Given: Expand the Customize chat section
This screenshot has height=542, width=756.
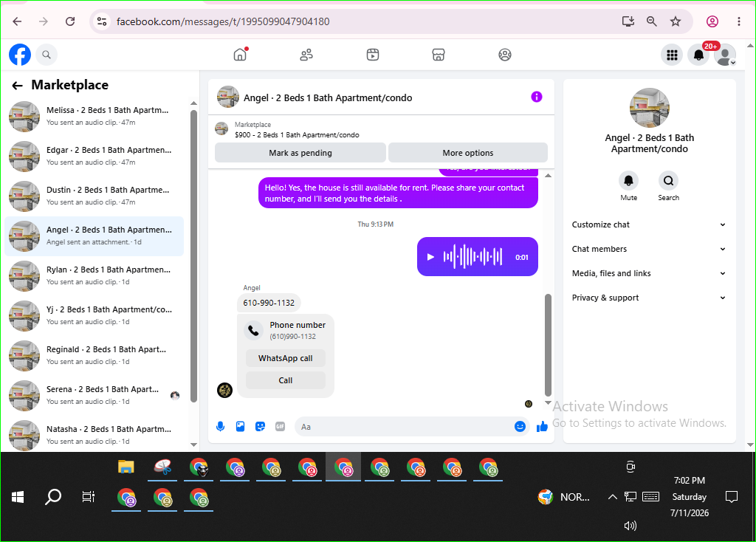Looking at the screenshot, I should tap(648, 224).
